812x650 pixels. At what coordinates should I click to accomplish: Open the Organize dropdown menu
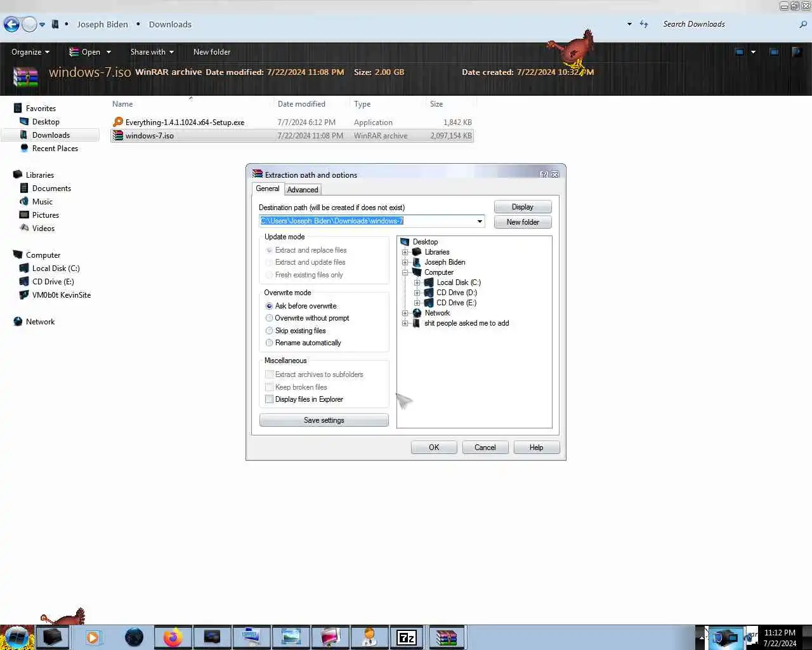[x=30, y=52]
